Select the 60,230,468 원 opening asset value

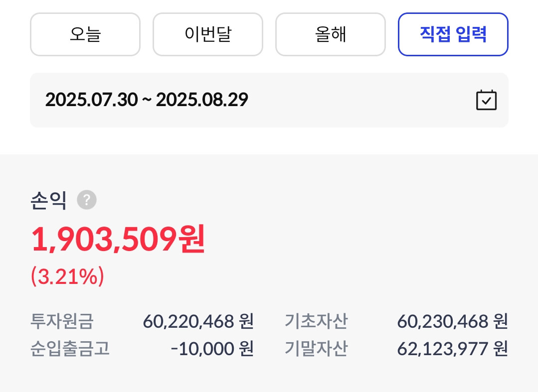tap(452, 321)
